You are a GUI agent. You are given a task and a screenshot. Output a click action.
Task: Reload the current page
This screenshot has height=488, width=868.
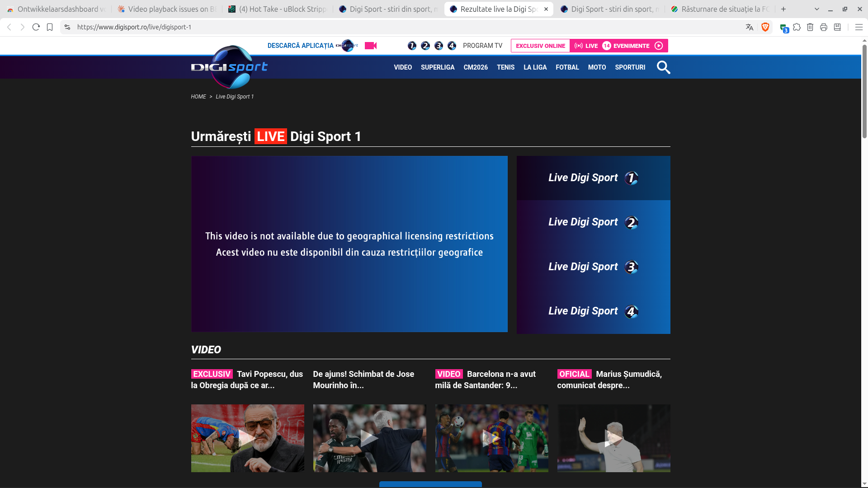(36, 27)
